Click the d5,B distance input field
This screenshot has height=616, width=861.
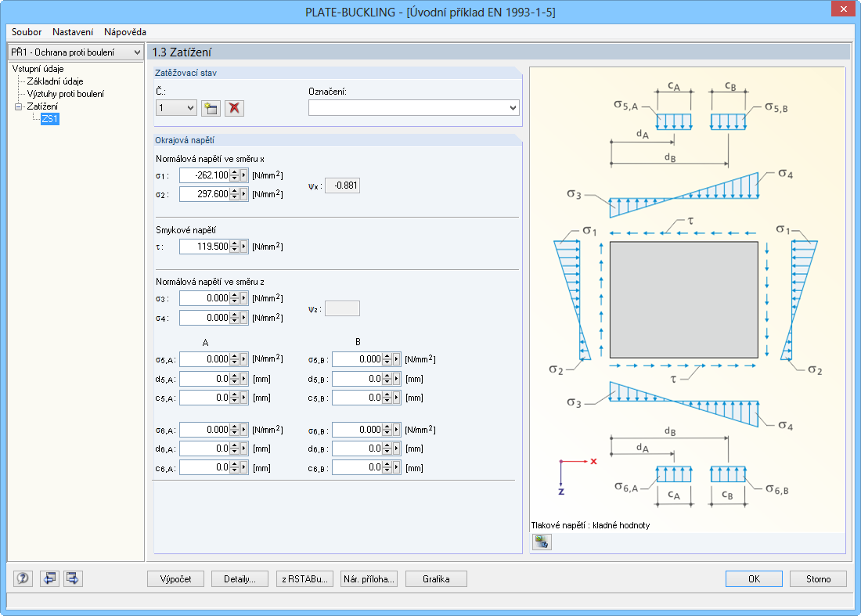coord(358,379)
